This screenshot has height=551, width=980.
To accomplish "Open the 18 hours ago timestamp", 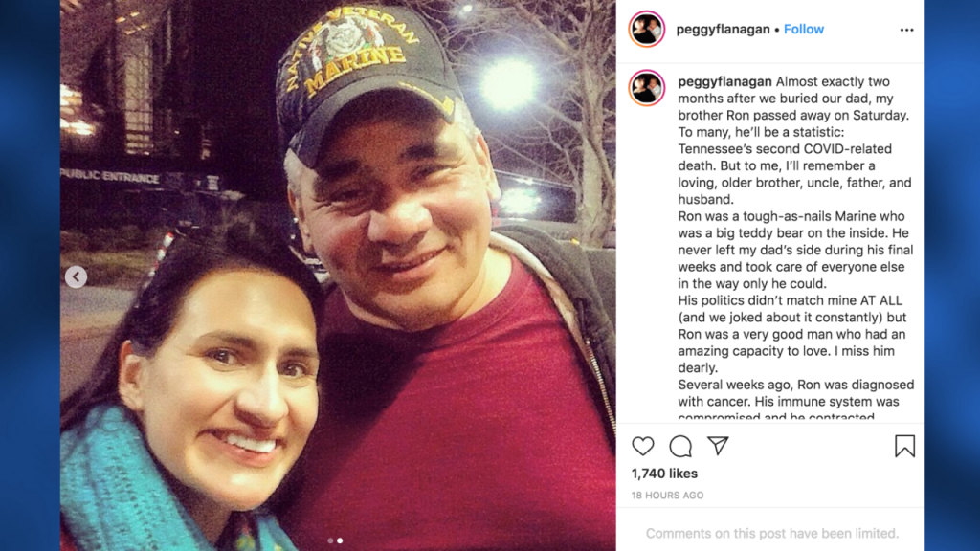I will coord(667,496).
